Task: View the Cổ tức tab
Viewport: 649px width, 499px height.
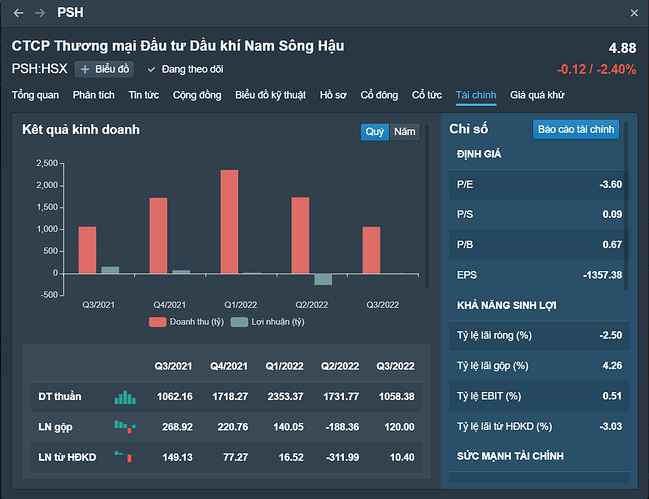Action: tap(427, 95)
